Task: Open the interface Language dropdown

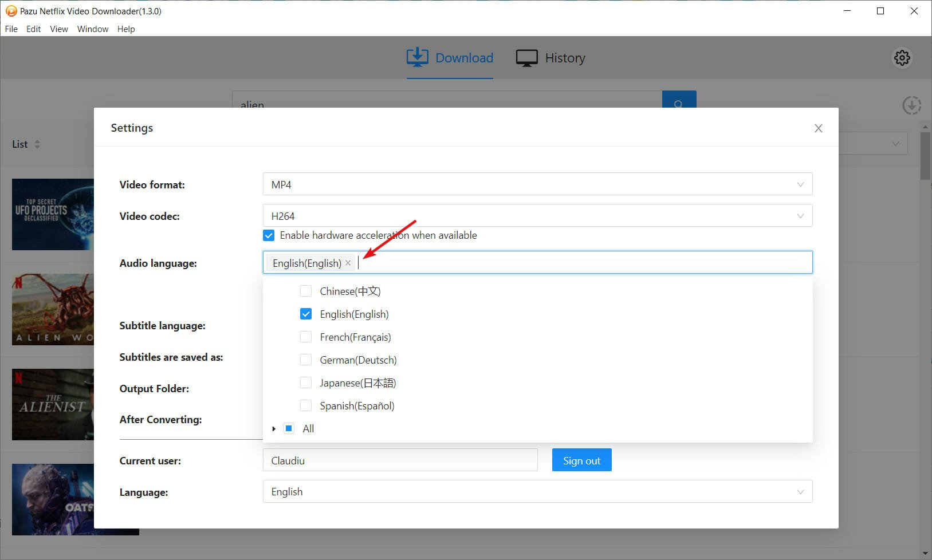Action: pyautogui.click(x=537, y=491)
